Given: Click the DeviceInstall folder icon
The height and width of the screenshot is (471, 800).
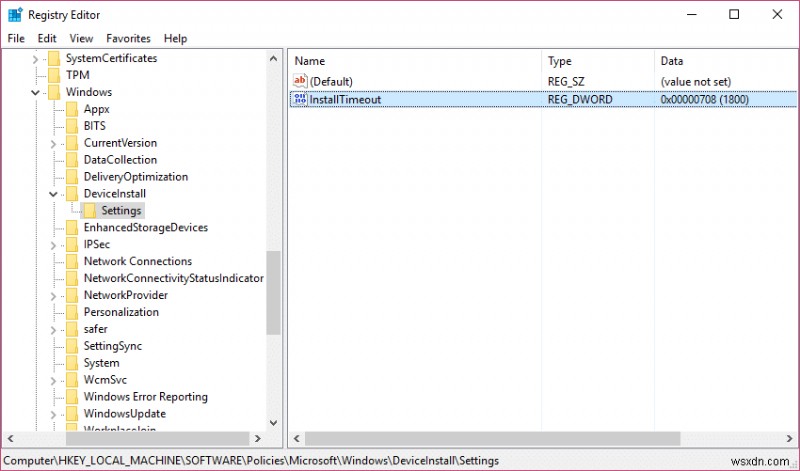Looking at the screenshot, I should point(72,193).
